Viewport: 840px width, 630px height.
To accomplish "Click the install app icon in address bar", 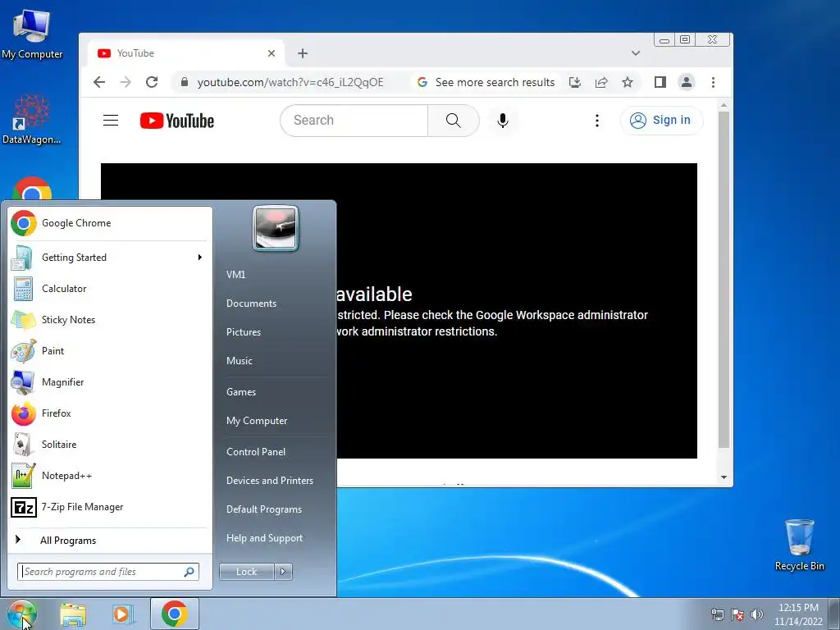I will (575, 82).
